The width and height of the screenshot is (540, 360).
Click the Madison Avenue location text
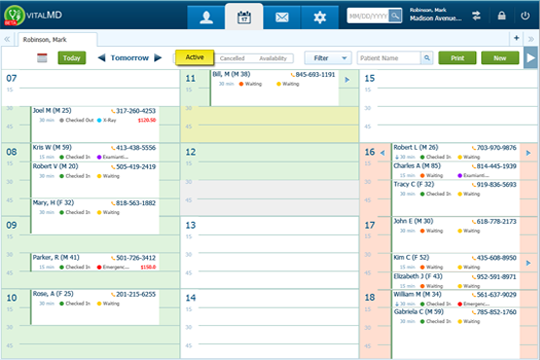click(x=435, y=19)
